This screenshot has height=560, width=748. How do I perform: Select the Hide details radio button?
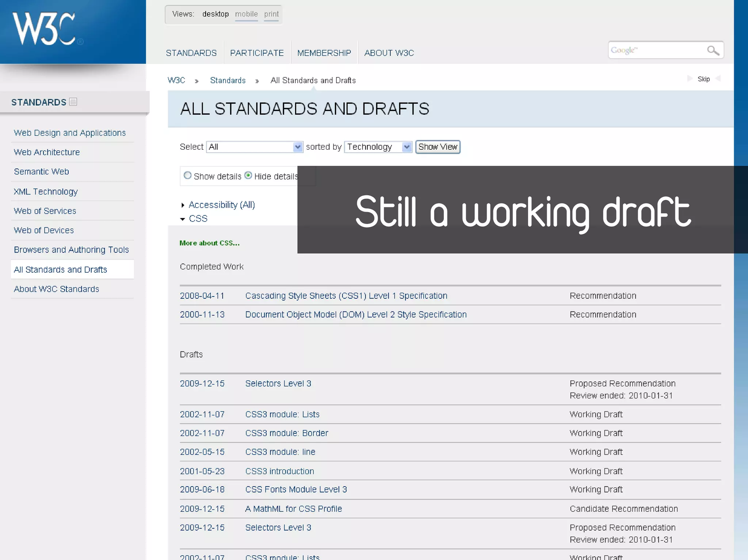click(248, 176)
